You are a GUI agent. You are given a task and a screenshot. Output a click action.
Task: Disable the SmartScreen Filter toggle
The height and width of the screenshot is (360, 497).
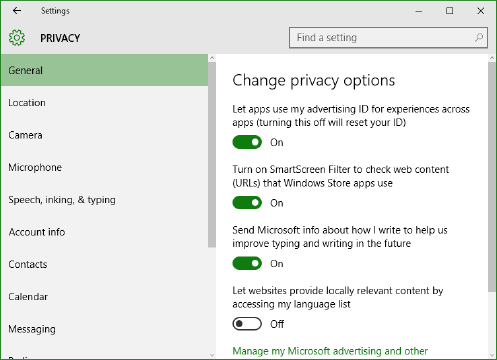(247, 203)
